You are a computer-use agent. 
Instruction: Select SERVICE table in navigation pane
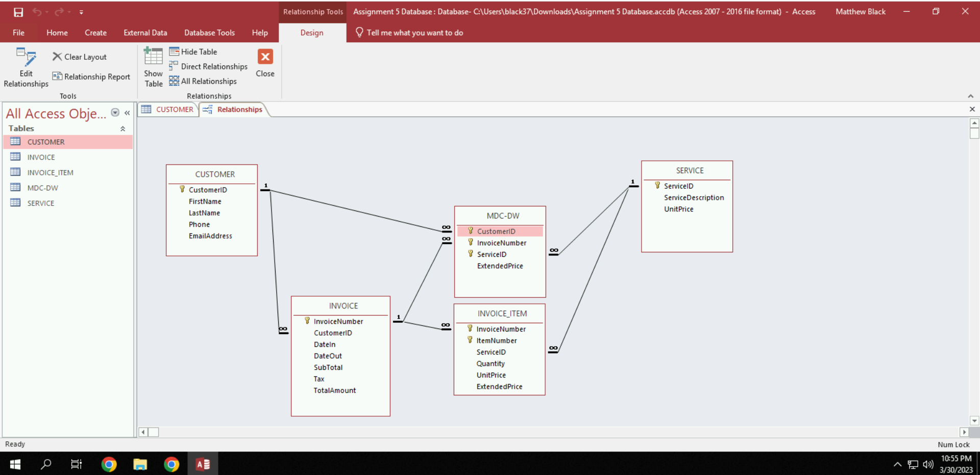point(68,203)
